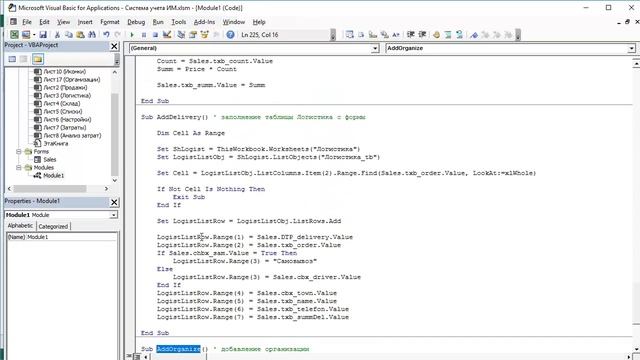Screen dimensions: 640x360
Task: Close the Properties - Module1 panel
Action: [x=114, y=202]
